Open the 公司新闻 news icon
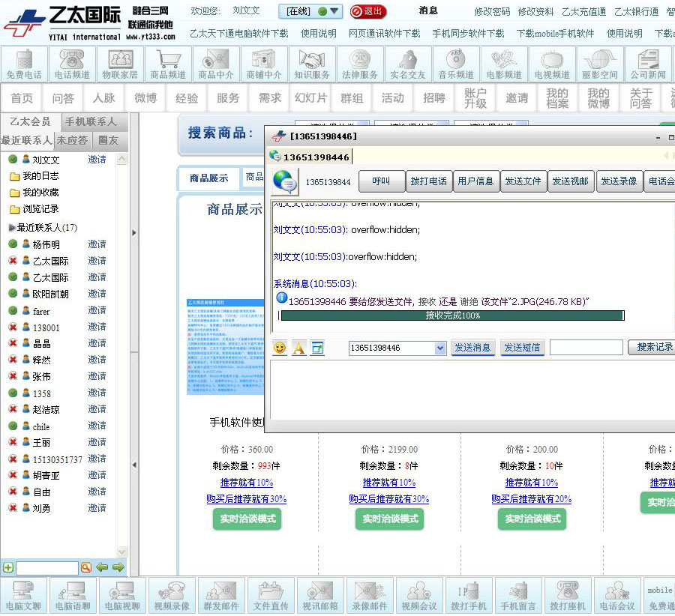 (x=648, y=64)
